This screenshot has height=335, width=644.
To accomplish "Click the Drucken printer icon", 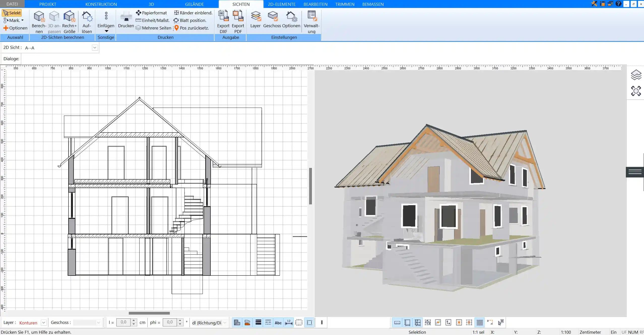I will click(126, 17).
